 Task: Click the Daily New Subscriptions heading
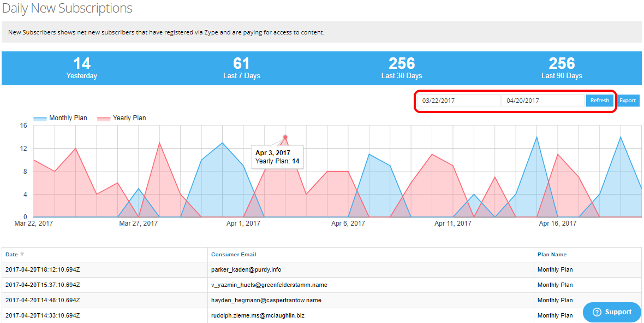pos(67,8)
